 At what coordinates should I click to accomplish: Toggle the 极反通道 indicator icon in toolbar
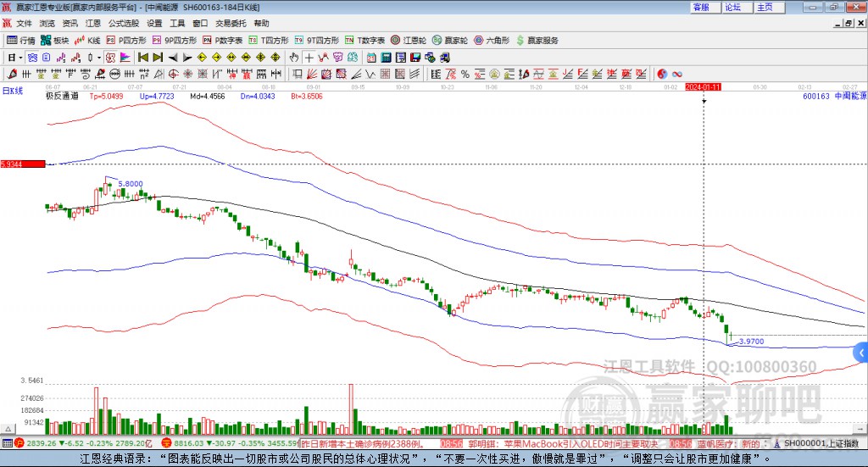tap(32, 58)
